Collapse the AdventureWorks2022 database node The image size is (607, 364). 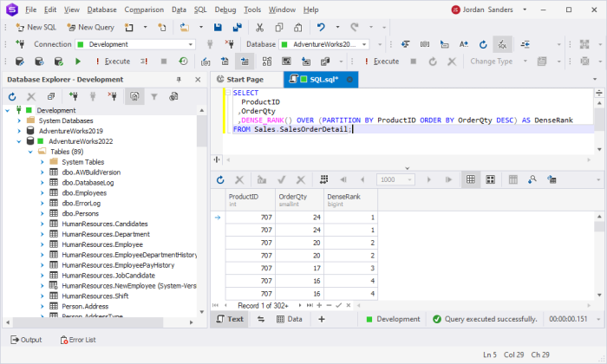point(18,141)
